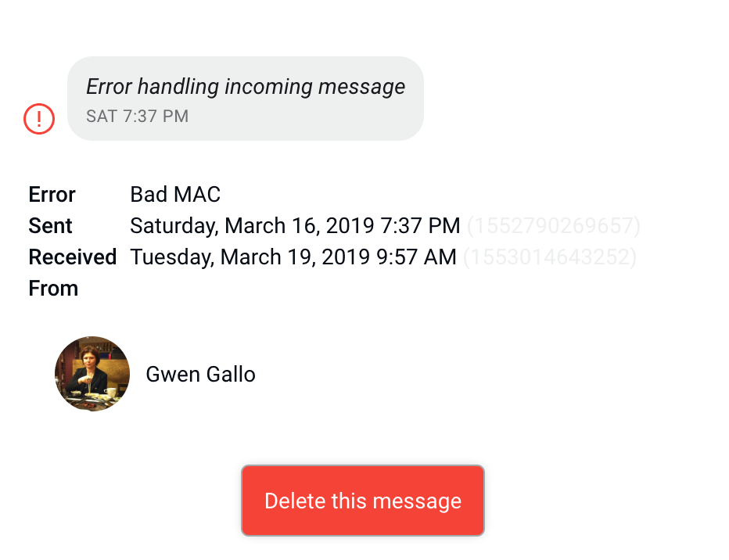
Task: Click the Delete this message button
Action: (362, 501)
